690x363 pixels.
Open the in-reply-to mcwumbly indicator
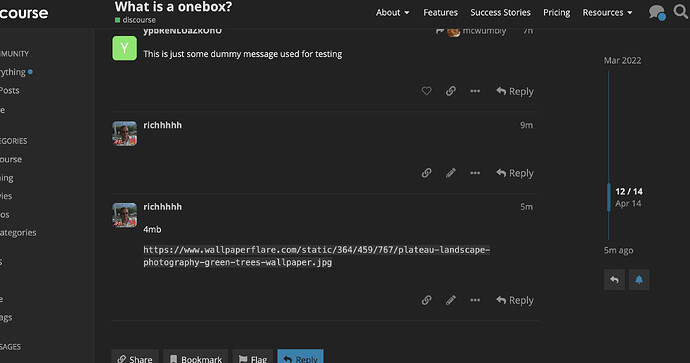coord(470,31)
